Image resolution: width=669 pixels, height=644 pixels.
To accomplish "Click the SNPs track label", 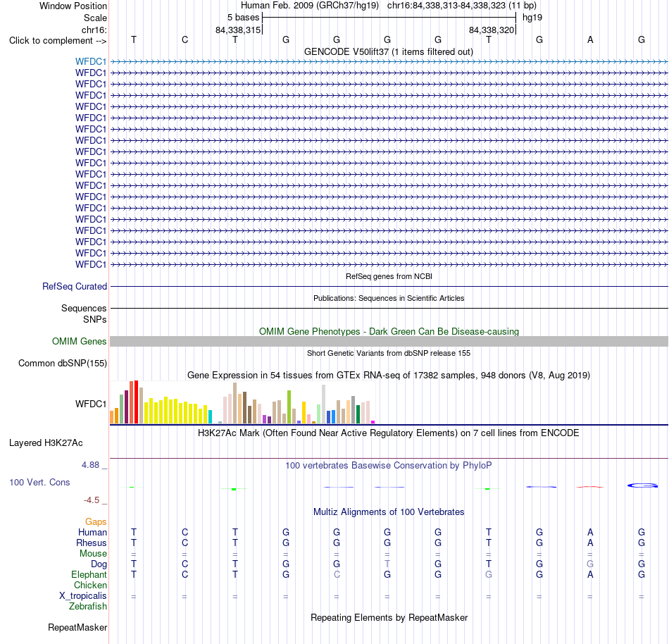I will (x=95, y=319).
